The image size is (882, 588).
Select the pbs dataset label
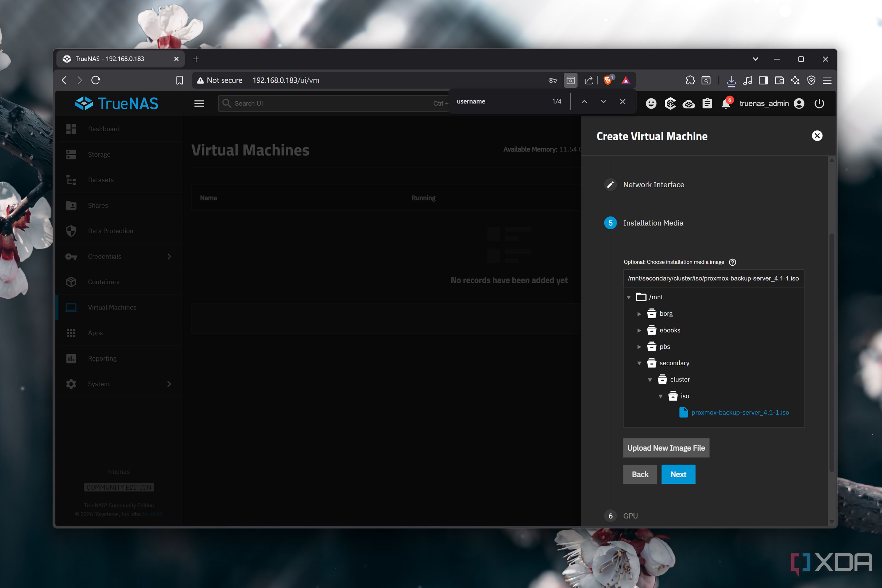664,346
